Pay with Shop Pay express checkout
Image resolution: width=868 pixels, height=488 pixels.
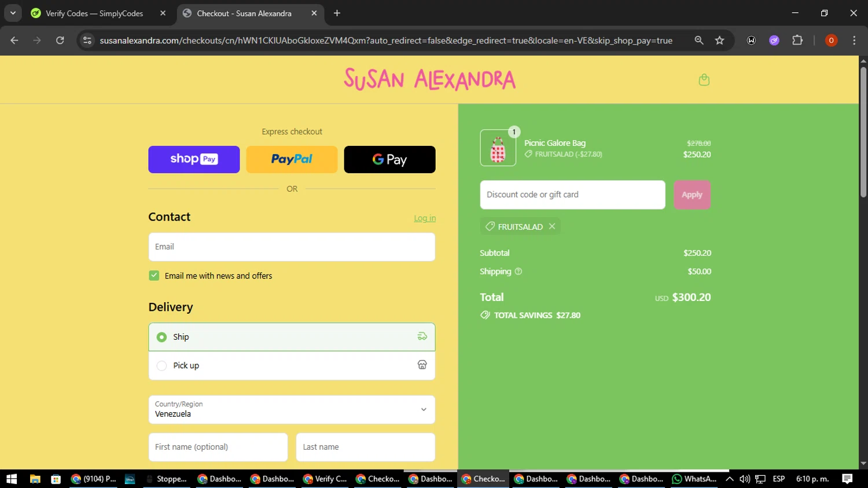coord(194,159)
